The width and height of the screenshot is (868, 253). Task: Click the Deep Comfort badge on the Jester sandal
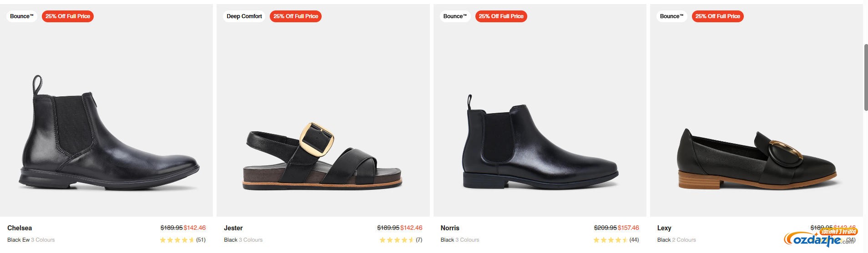[244, 16]
